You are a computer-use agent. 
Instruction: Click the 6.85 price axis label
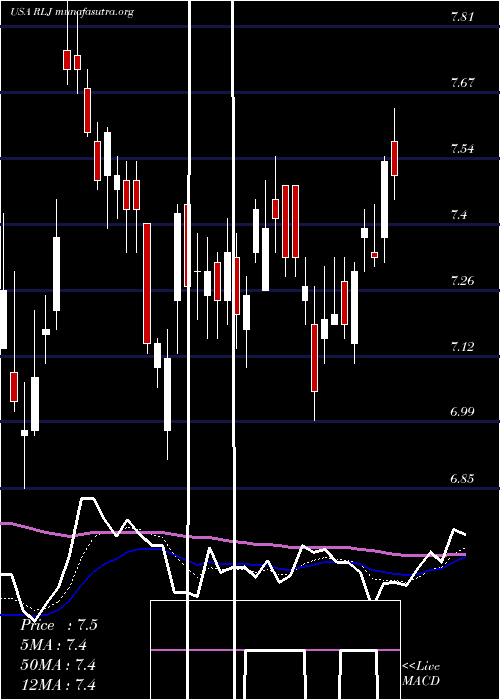tap(462, 479)
